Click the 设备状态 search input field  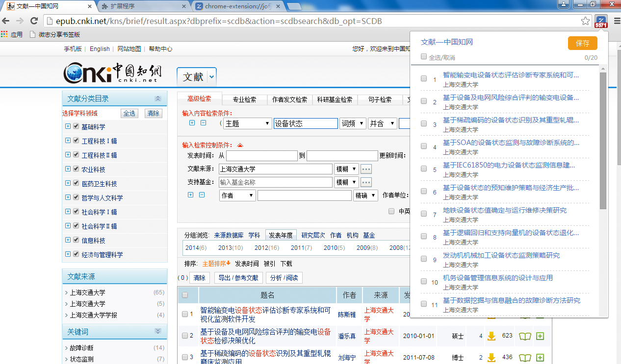[306, 123]
